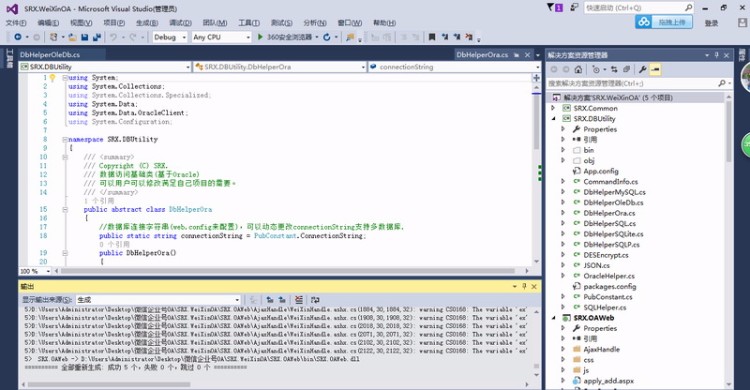Toggle Word Wrap icon in Output panel
The width and height of the screenshot is (750, 390).
pyautogui.click(x=315, y=300)
